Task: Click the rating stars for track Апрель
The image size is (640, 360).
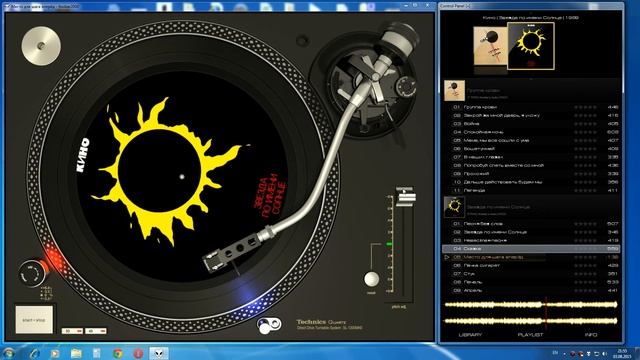Action: [585, 291]
